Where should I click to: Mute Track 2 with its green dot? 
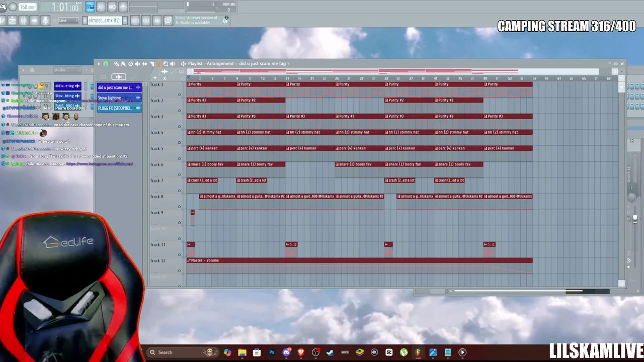click(x=179, y=111)
